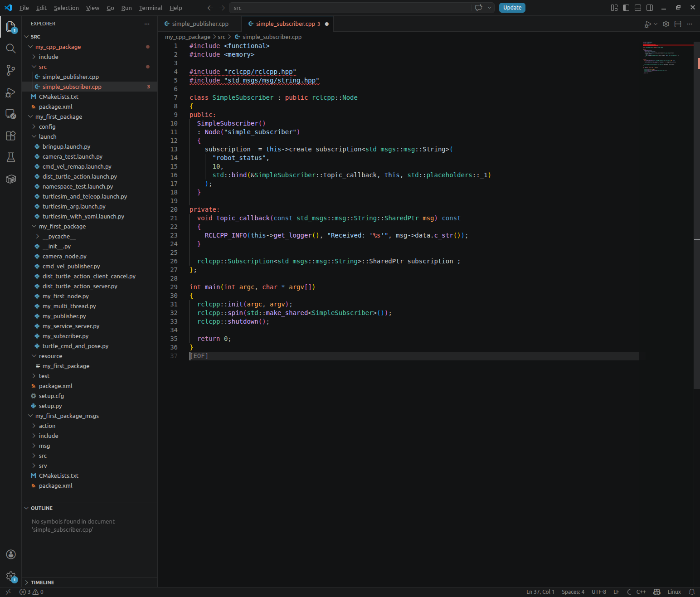This screenshot has width=700, height=597.
Task: Open Explorer views and more actions
Action: [x=146, y=24]
